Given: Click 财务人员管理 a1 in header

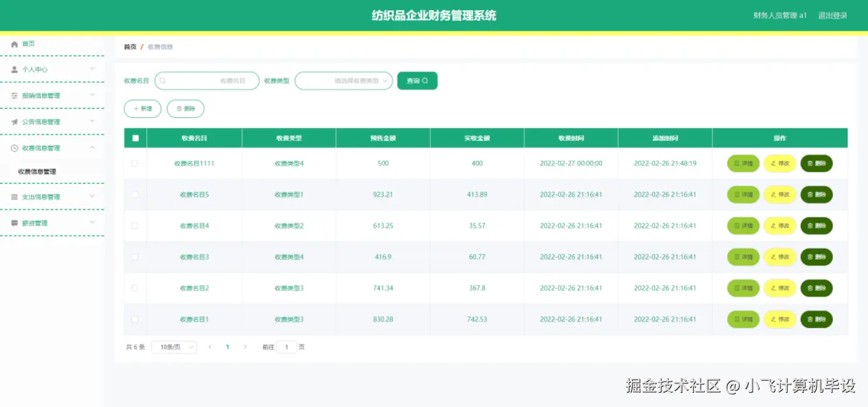Looking at the screenshot, I should [x=780, y=15].
